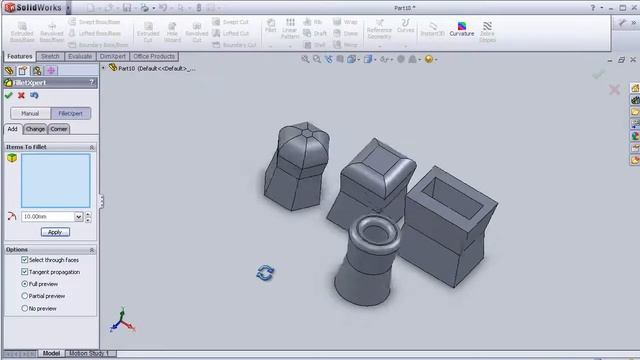Click the Zebra Stripes icon

pos(487,26)
